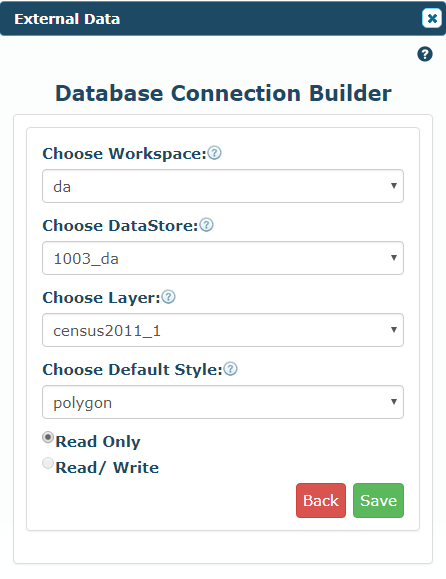446x579 pixels.
Task: Click the red Back button
Action: pyautogui.click(x=321, y=501)
